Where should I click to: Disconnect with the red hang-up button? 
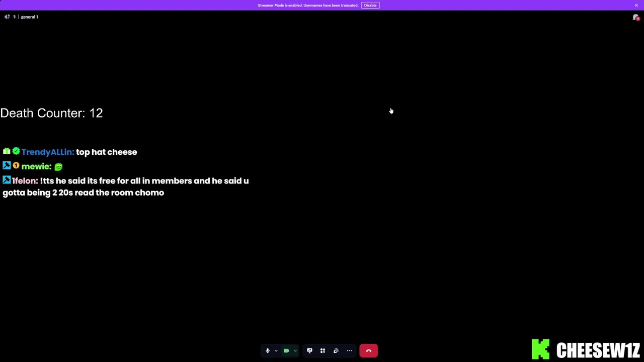[368, 351]
